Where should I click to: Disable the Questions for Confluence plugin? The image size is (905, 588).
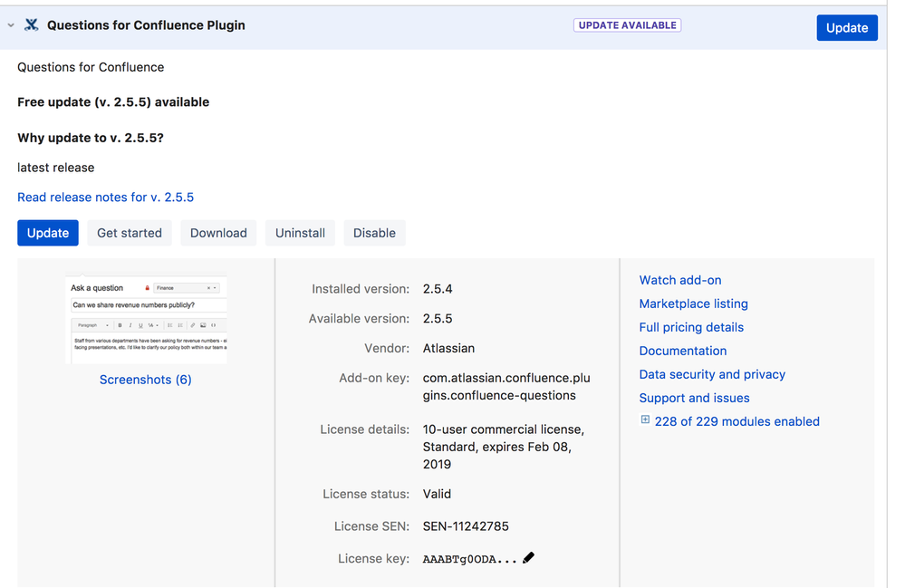coord(374,233)
